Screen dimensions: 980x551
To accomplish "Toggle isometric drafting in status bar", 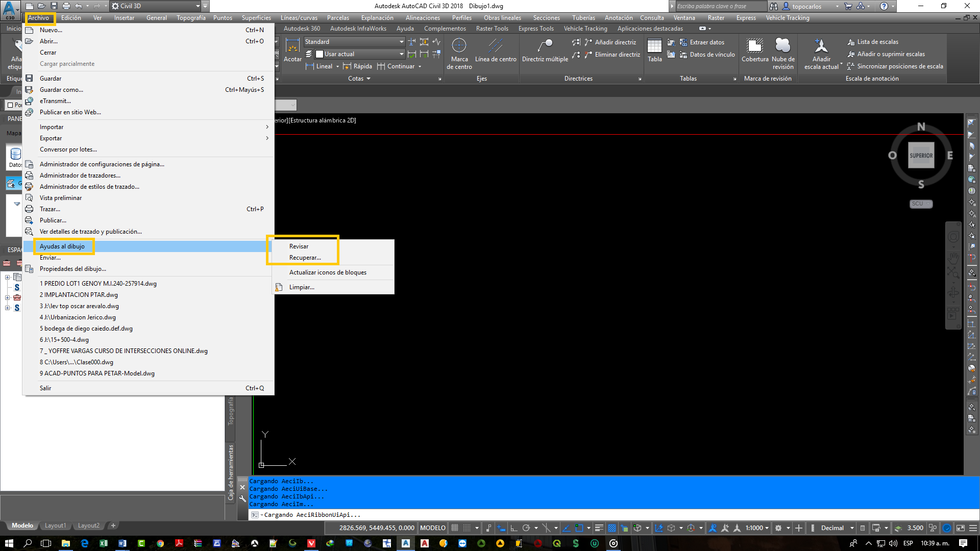I will (x=547, y=528).
